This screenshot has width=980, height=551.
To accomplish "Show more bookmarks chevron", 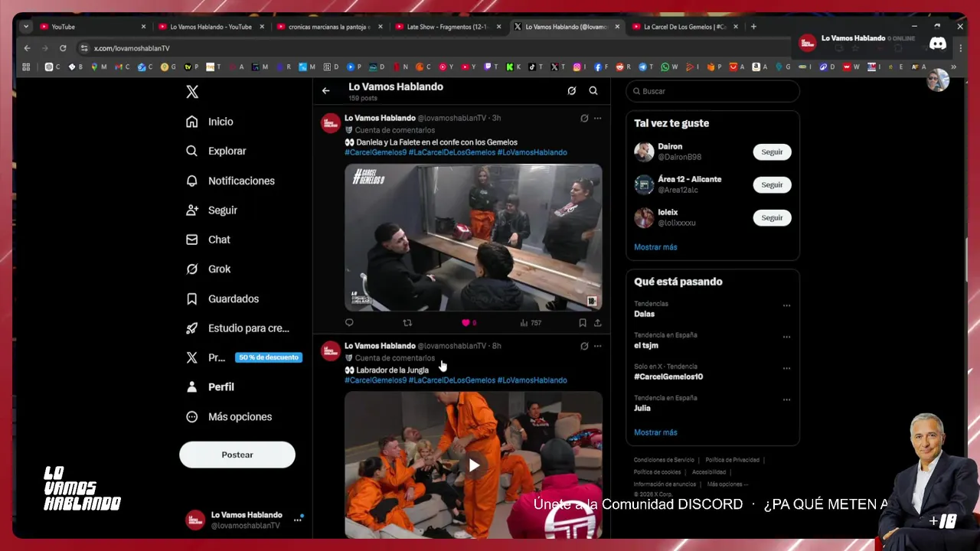I will (x=953, y=67).
